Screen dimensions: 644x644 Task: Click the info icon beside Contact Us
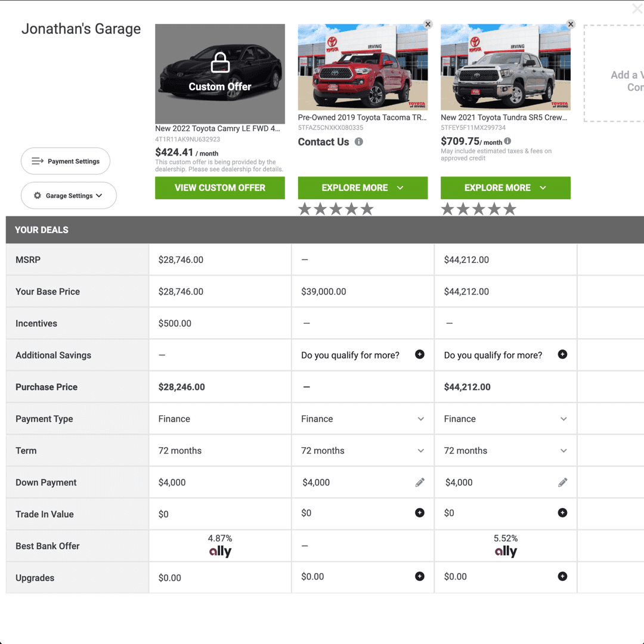358,142
